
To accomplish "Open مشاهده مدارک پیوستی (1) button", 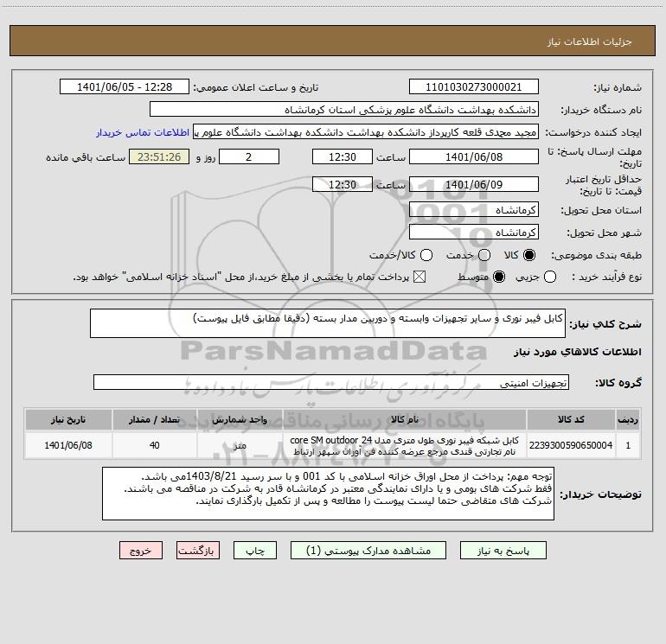I will click(368, 551).
